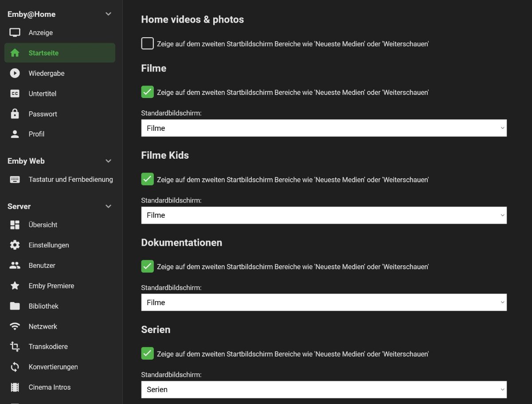Open the Benutzer settings page

42,265
